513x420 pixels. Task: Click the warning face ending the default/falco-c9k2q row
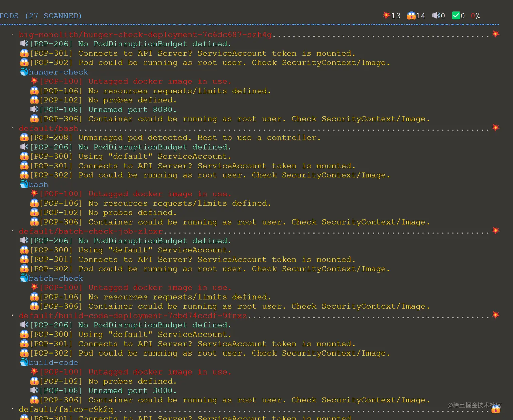coord(496,409)
